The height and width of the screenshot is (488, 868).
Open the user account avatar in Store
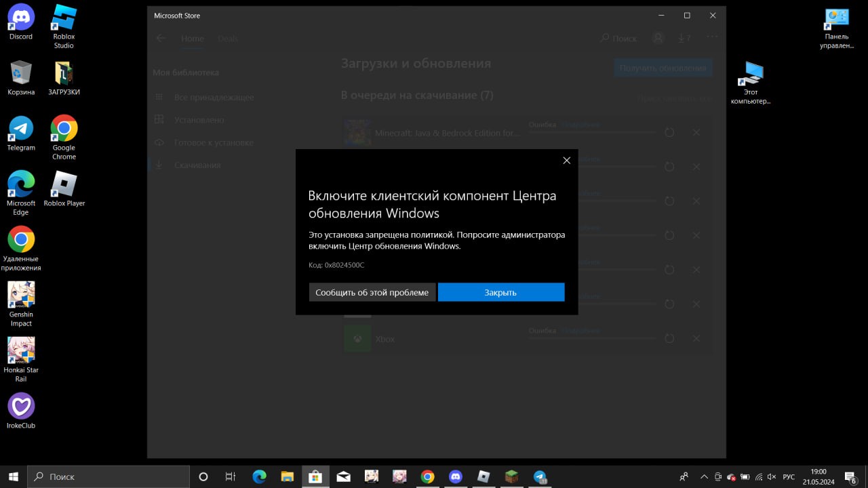coord(658,38)
